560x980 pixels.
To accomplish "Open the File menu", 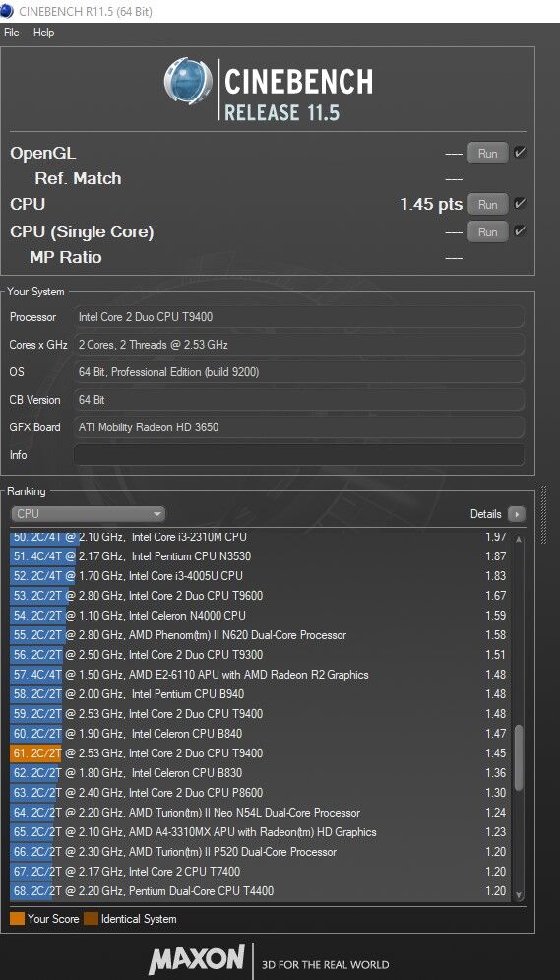I will tap(11, 32).
